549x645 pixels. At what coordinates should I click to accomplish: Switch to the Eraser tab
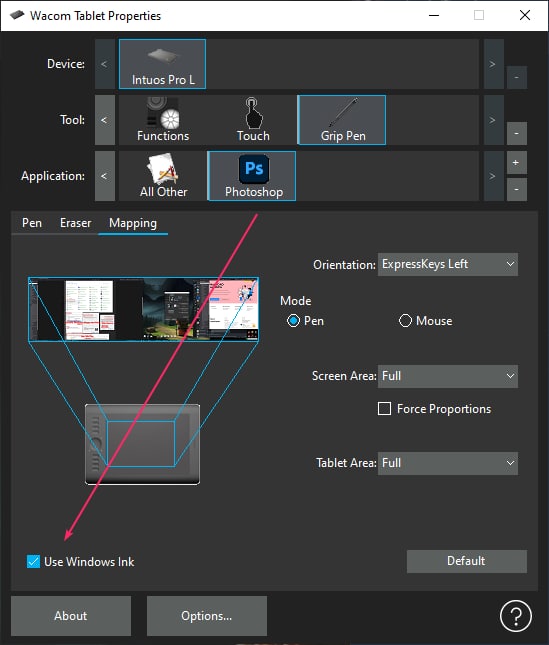pos(76,223)
